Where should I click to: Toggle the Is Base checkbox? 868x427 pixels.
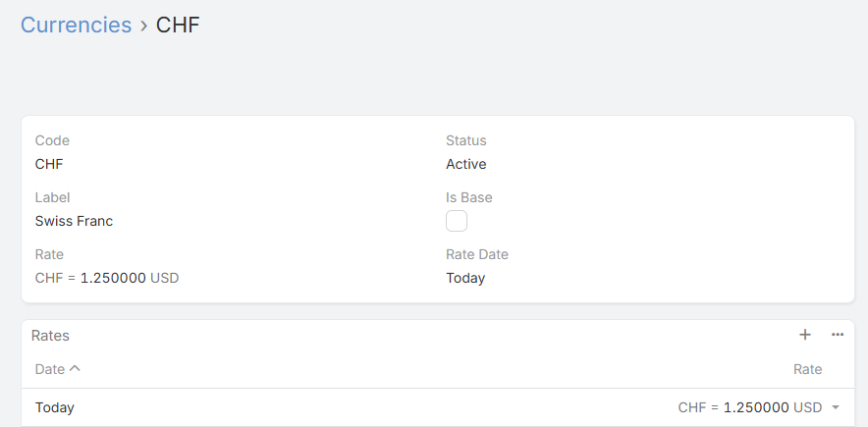pyautogui.click(x=457, y=221)
